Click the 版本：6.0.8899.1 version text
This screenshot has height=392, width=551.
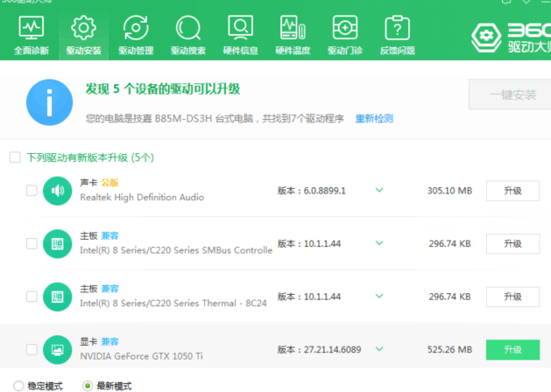(312, 191)
